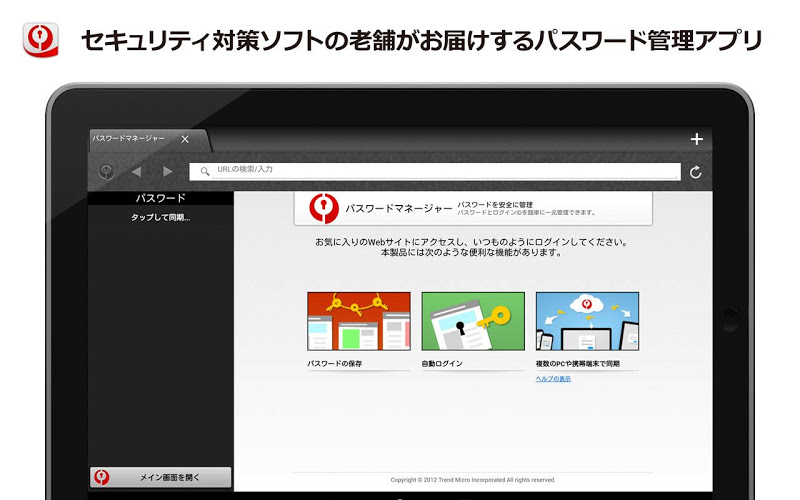Image resolution: width=800 pixels, height=500 pixels.
Task: Open a new tab with plus button
Action: 696,139
